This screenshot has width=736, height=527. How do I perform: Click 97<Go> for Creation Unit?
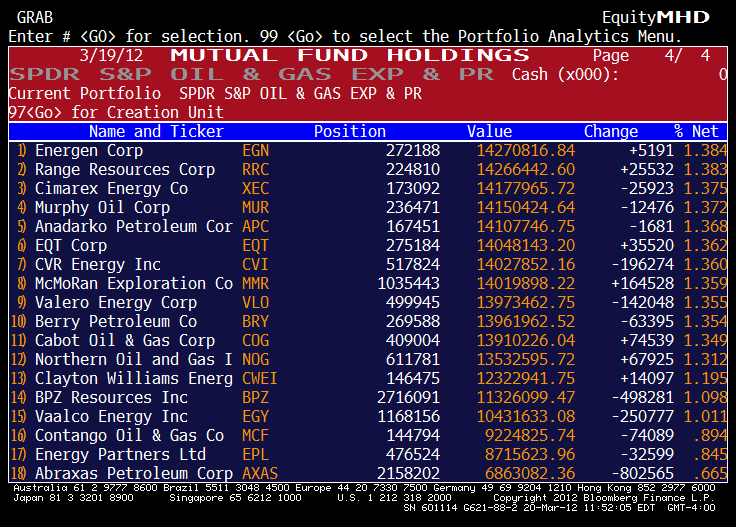[x=116, y=113]
